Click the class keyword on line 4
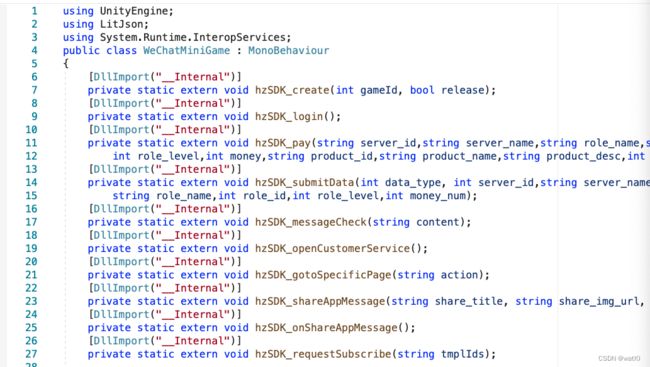 click(x=121, y=51)
